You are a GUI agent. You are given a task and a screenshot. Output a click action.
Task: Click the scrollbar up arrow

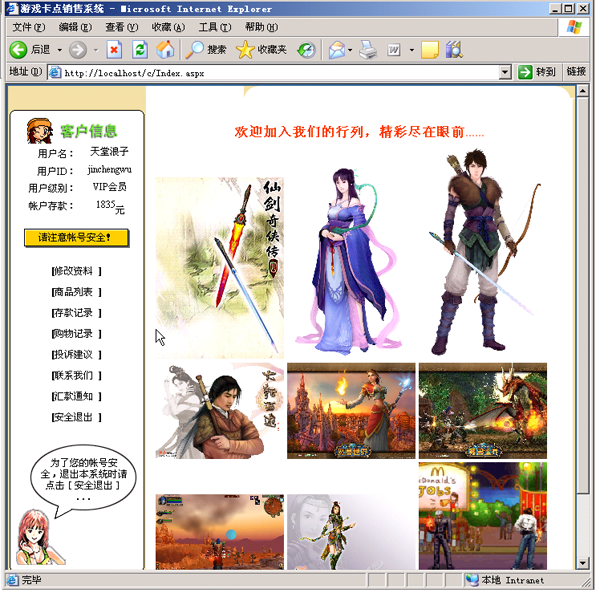(x=582, y=91)
